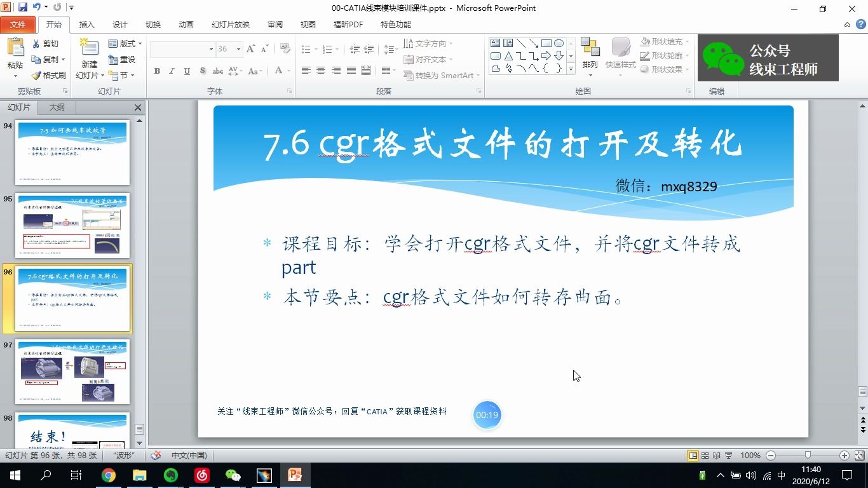Toggle Underline formatting
The width and height of the screenshot is (868, 488).
[187, 71]
